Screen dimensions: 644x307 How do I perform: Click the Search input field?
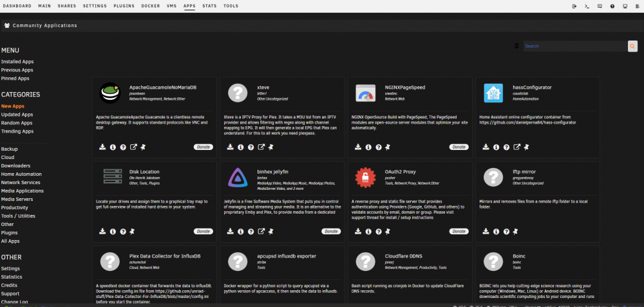pos(575,46)
